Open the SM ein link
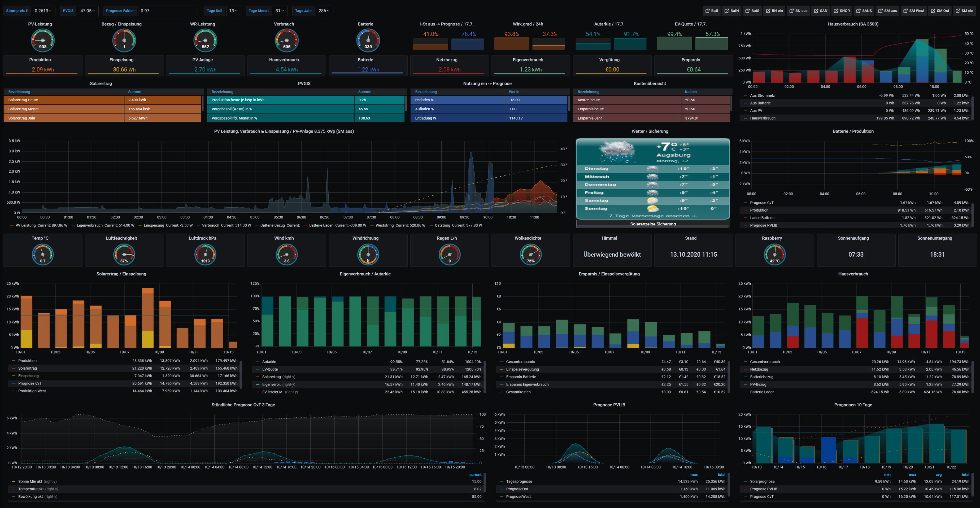The width and height of the screenshot is (980, 508). coord(964,11)
